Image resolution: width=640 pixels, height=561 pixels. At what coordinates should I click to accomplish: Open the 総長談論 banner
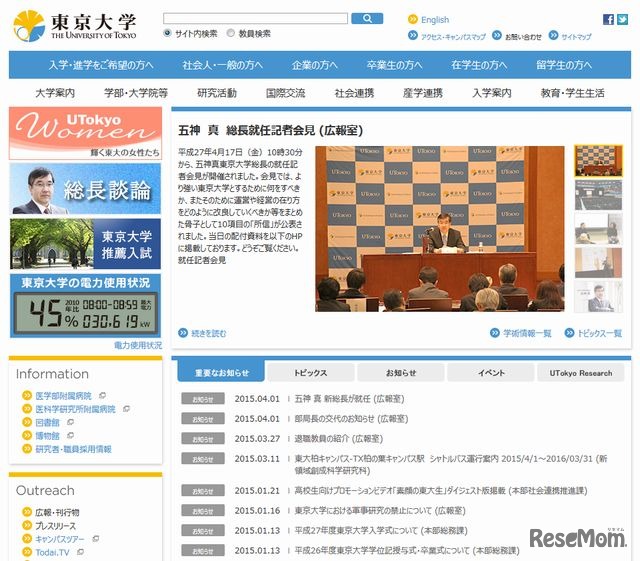[x=85, y=189]
